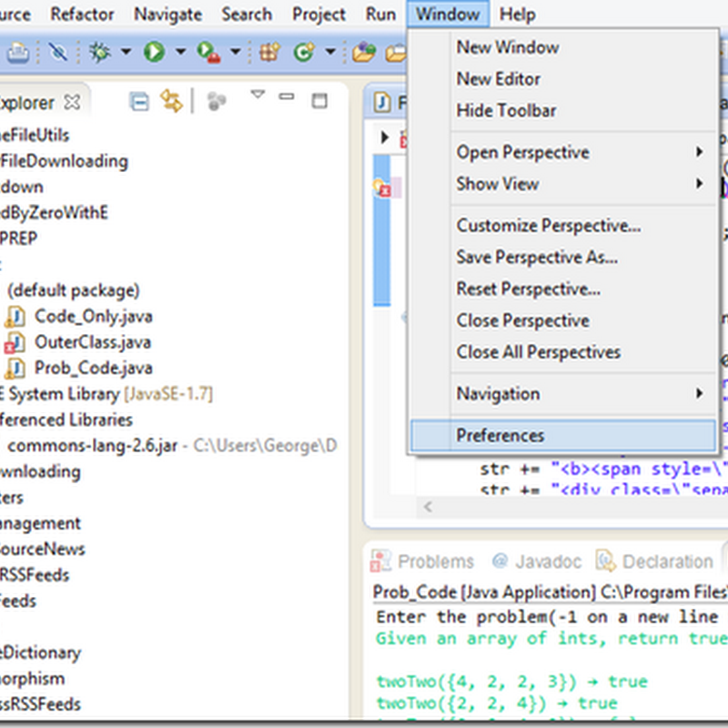
Task: Open the New Java Class dropdown arrow
Action: 330,51
